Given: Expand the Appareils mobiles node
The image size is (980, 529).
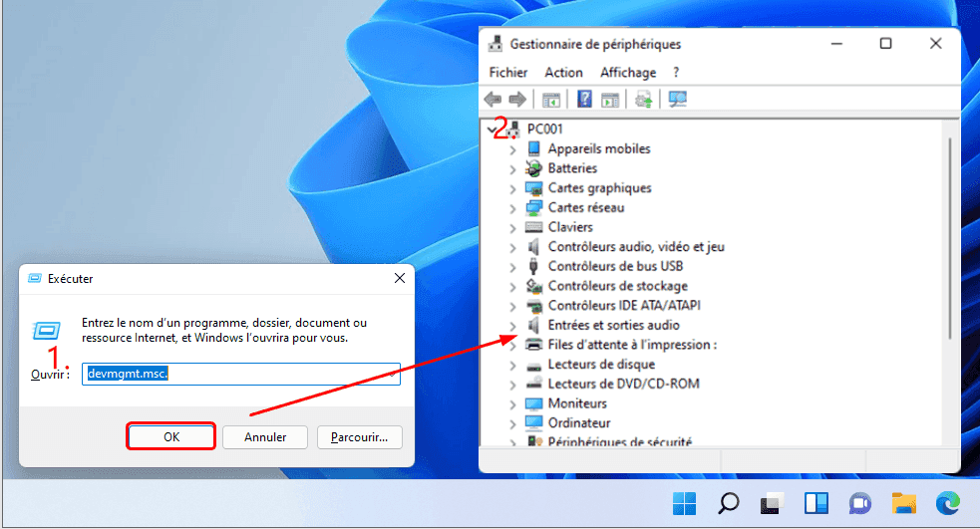Looking at the screenshot, I should [512, 149].
